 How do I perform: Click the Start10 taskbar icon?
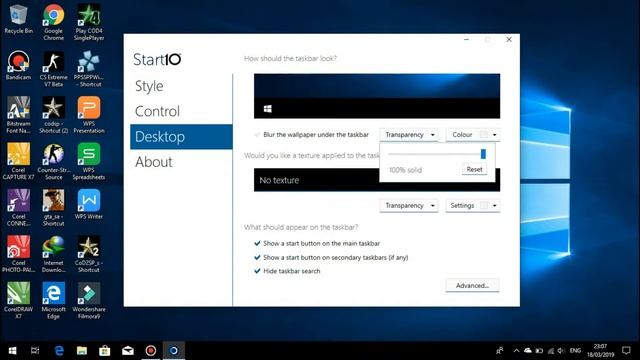click(173, 350)
